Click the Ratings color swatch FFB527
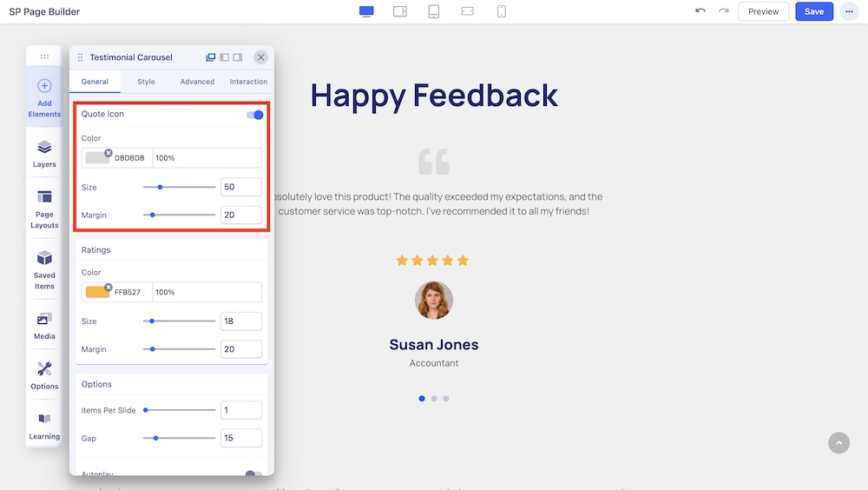Viewport: 868px width, 490px height. [97, 292]
